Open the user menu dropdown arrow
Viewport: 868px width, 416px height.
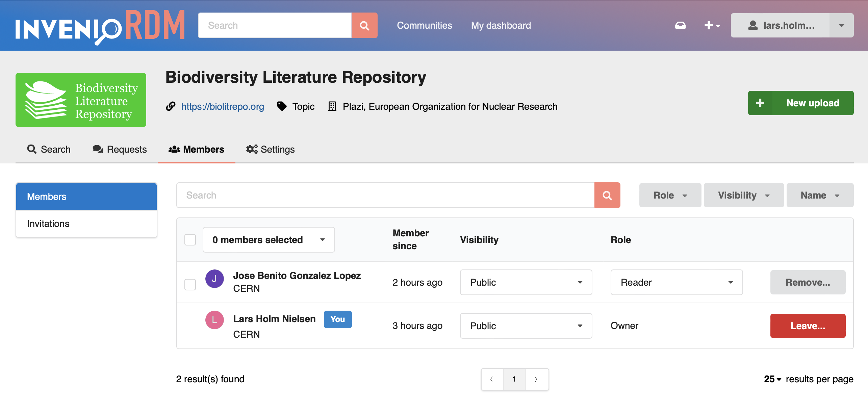841,25
